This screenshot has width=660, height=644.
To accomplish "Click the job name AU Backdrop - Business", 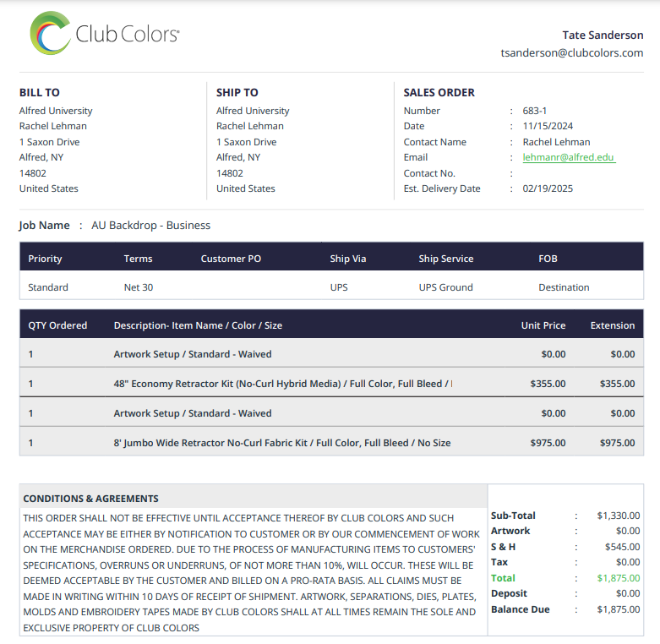I will coord(150,225).
